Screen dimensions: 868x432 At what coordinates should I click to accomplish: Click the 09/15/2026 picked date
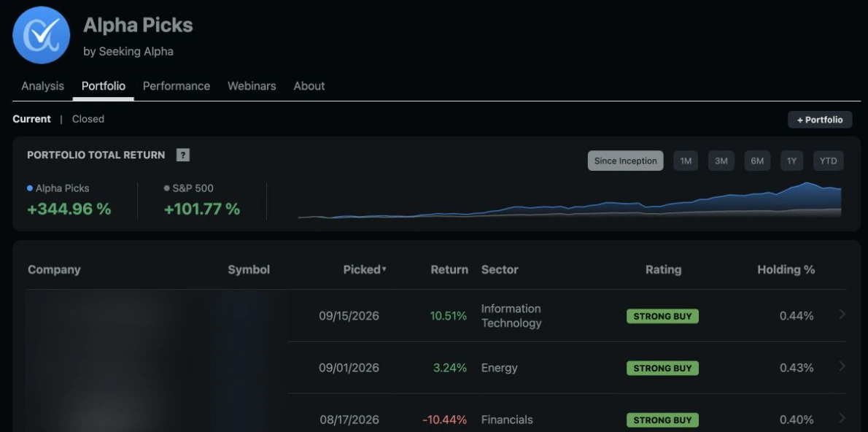point(349,316)
